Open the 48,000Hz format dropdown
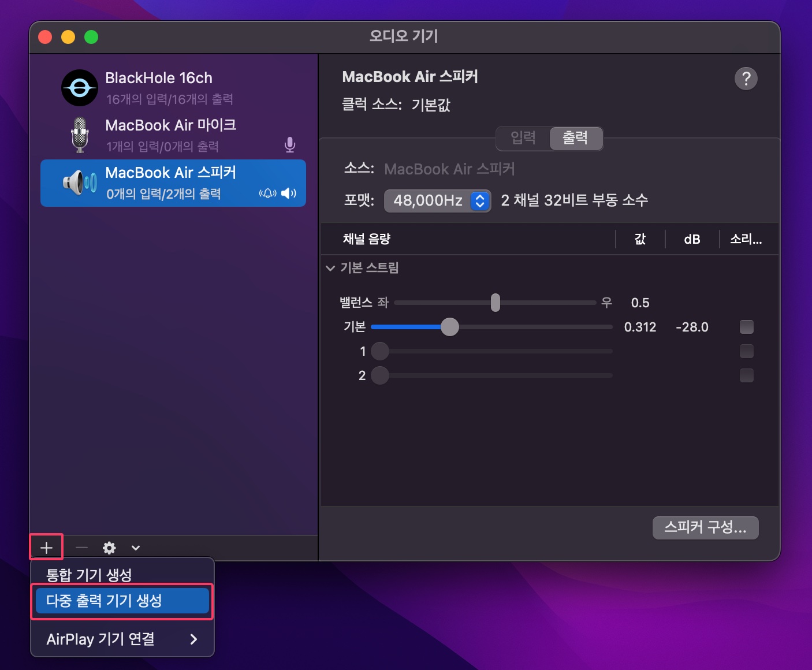The width and height of the screenshot is (812, 670). point(438,200)
